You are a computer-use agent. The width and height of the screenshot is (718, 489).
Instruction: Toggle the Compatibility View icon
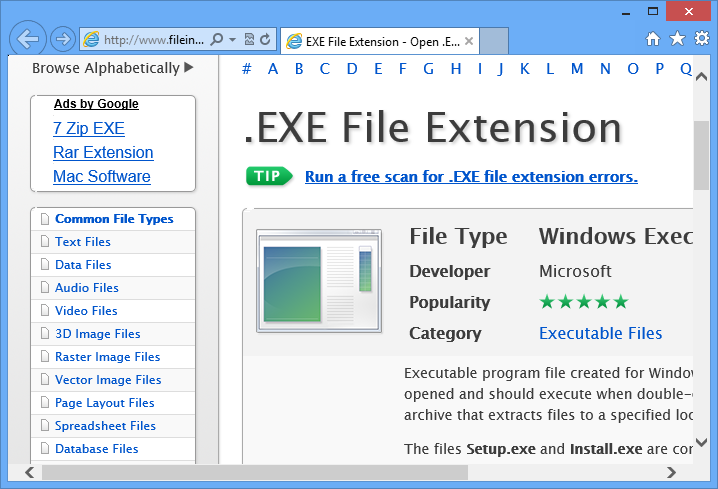point(249,39)
